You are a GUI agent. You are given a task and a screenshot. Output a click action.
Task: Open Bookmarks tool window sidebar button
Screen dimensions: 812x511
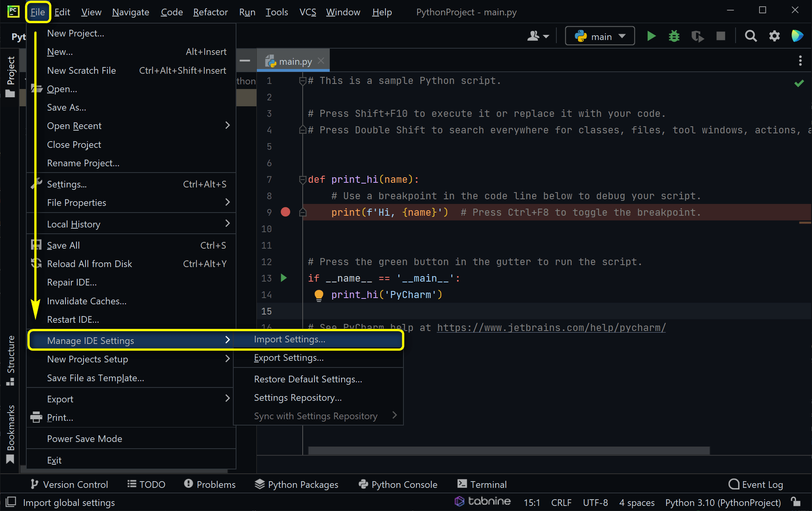[11, 435]
